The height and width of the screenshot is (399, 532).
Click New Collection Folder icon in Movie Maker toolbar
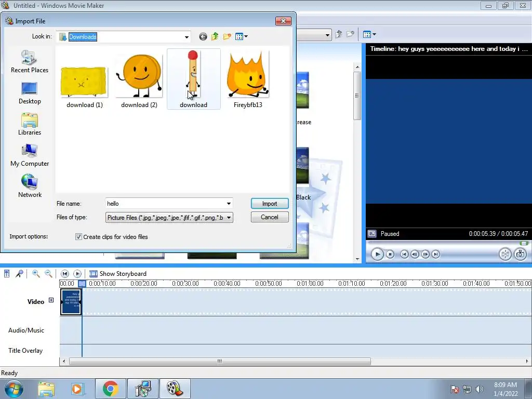(350, 34)
